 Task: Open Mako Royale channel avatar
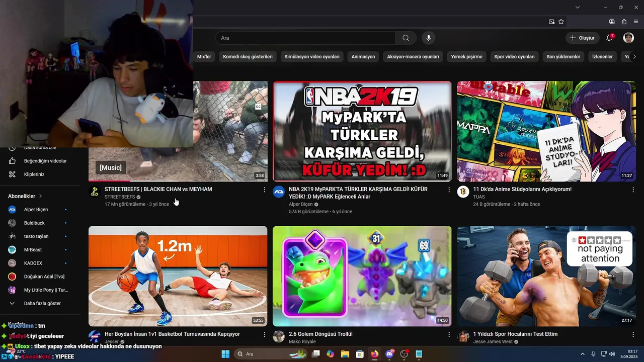click(279, 336)
